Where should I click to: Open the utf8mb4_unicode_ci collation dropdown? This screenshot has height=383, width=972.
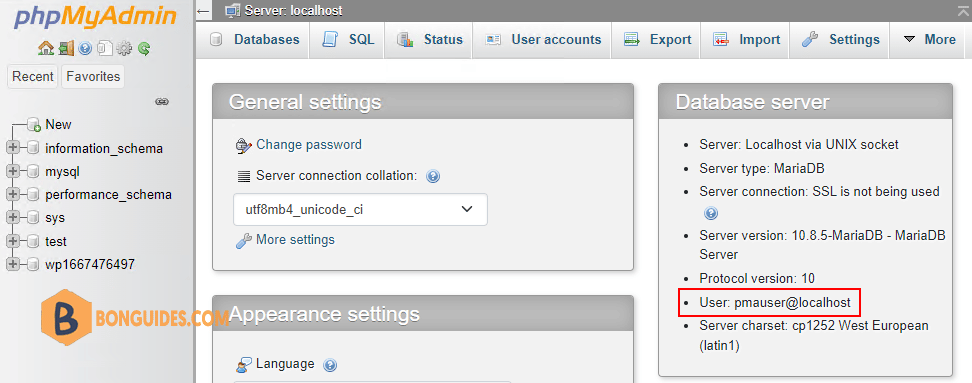click(360, 209)
